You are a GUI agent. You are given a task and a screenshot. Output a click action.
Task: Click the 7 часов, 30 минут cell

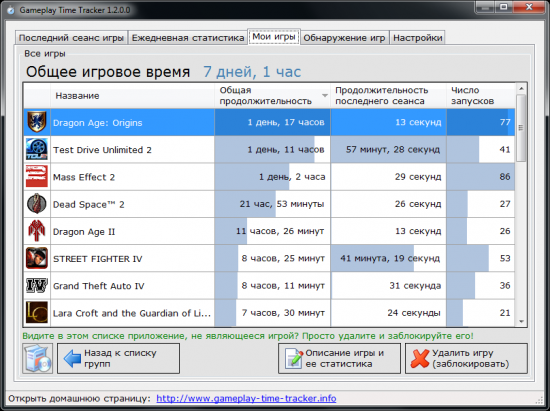[x=272, y=312]
